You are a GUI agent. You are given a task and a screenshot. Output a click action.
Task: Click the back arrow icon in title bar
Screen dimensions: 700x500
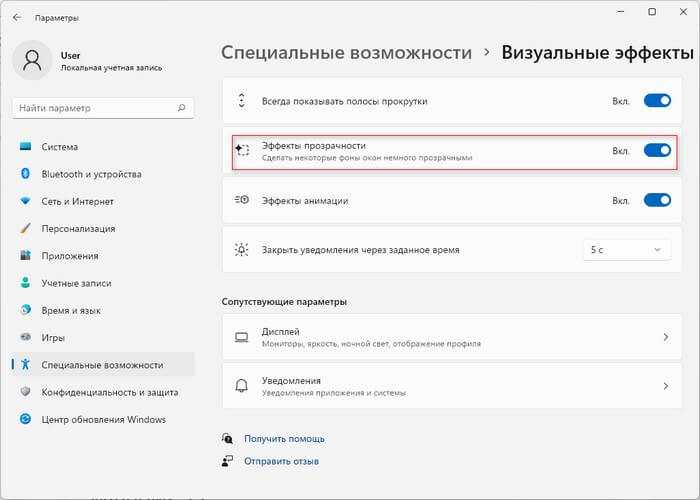(17, 18)
